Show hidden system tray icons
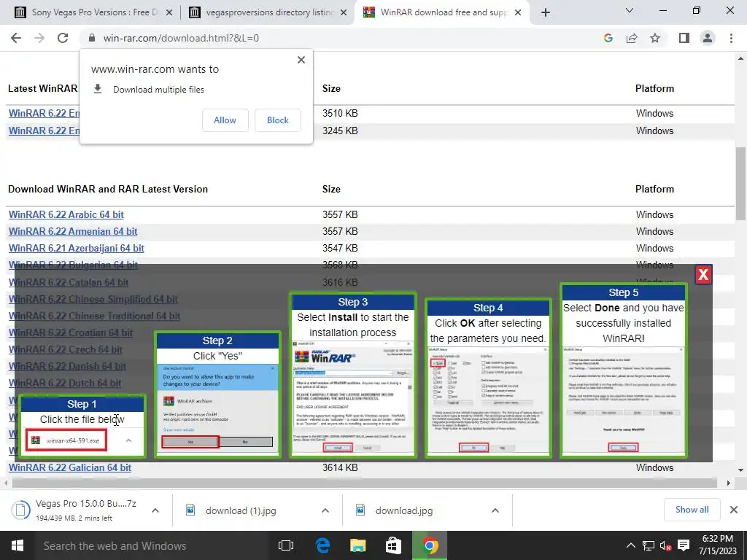The width and height of the screenshot is (747, 560). pyautogui.click(x=630, y=545)
